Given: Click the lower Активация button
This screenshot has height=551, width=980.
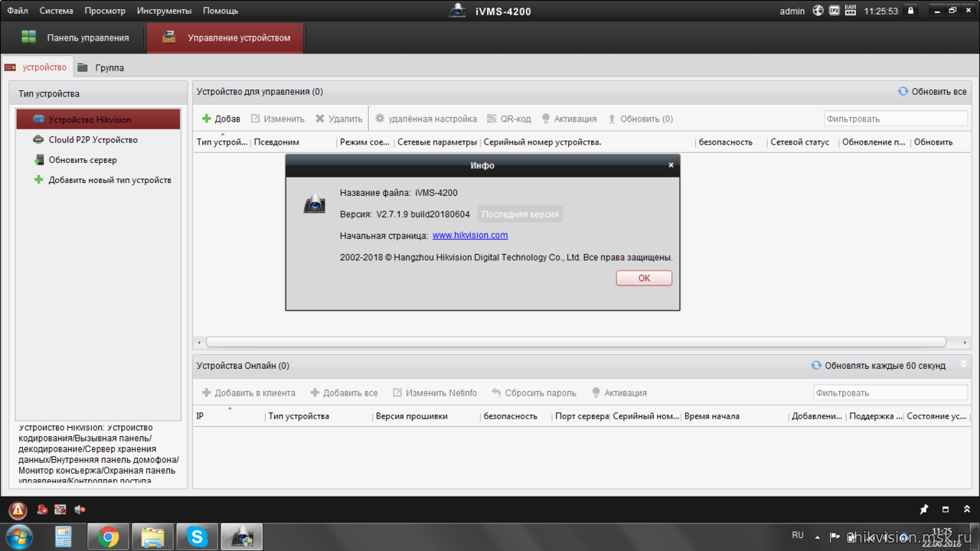Looking at the screenshot, I should [619, 393].
